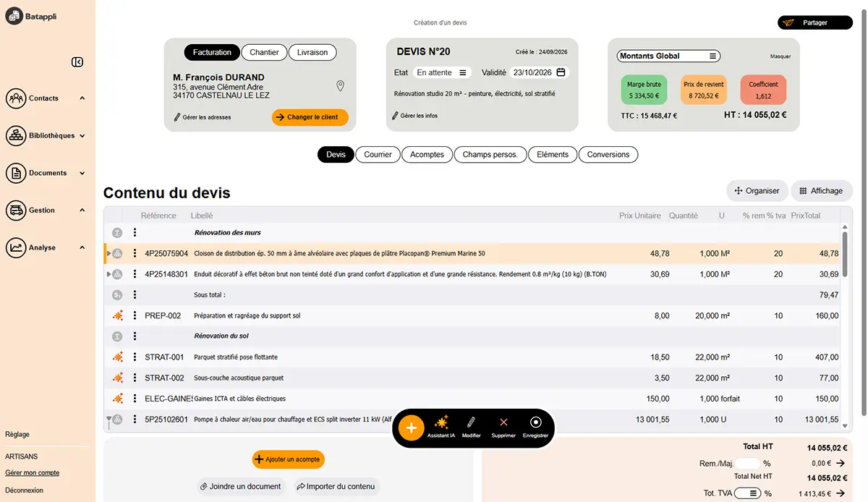This screenshot has height=502, width=868.
Task: Expand row 4P25148301 with its triangle
Action: pyautogui.click(x=109, y=275)
